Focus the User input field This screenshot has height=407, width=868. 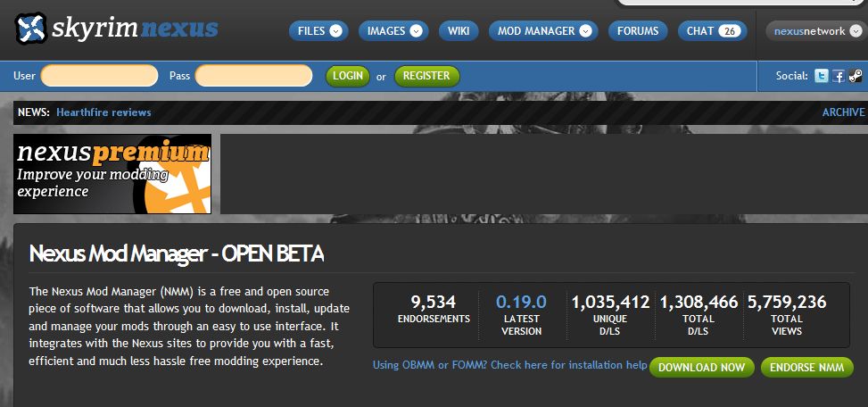click(x=100, y=76)
